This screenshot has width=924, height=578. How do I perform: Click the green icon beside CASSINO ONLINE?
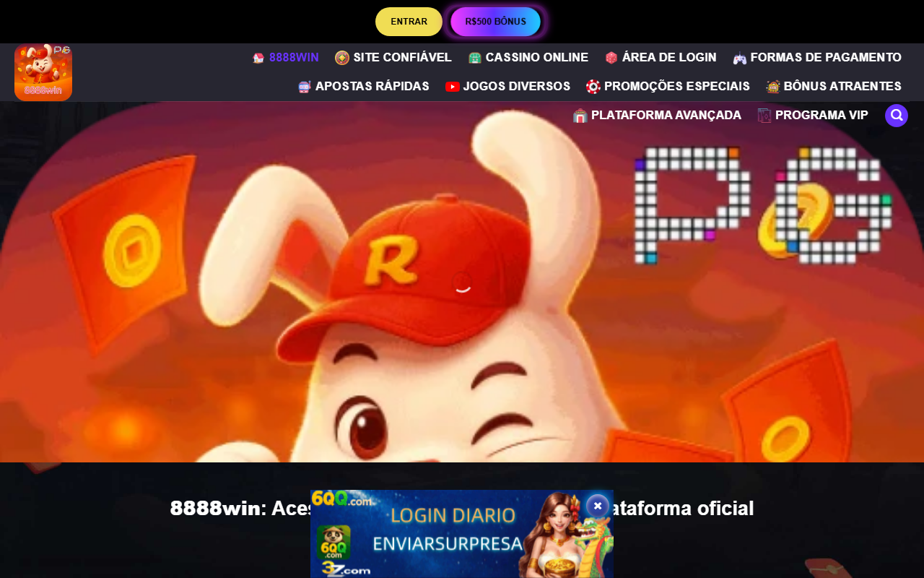(475, 58)
